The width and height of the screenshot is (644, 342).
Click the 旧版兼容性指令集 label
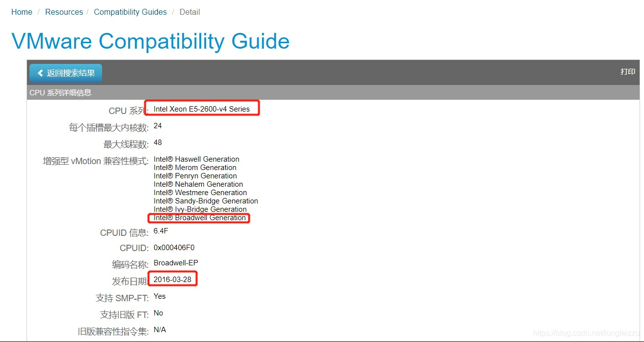(x=113, y=332)
